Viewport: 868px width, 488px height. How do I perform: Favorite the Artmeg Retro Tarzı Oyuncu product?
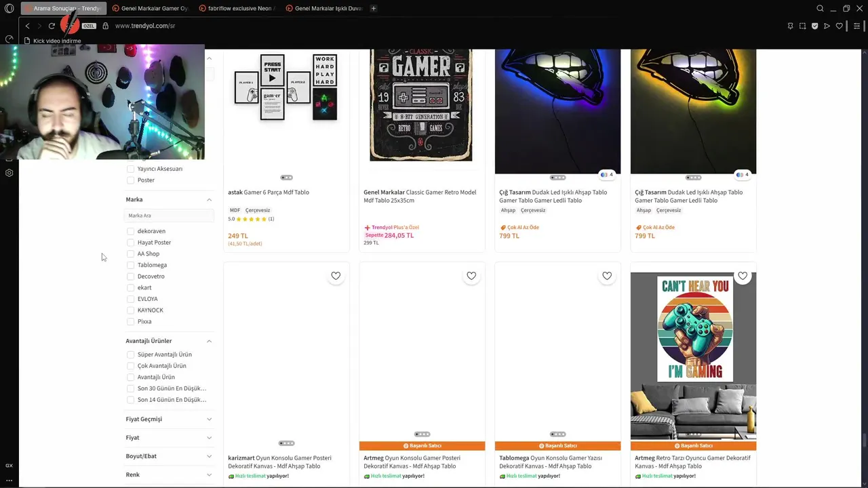point(743,276)
